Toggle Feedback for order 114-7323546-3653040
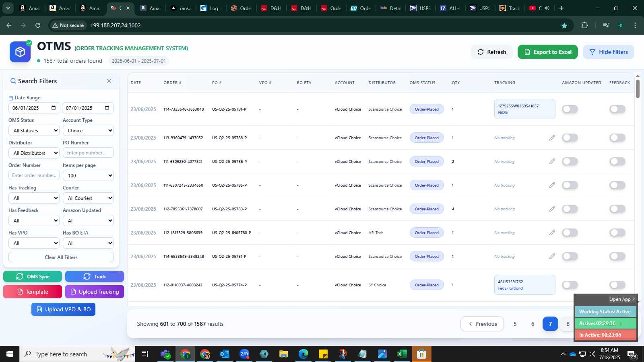The height and width of the screenshot is (362, 644). pyautogui.click(x=617, y=109)
